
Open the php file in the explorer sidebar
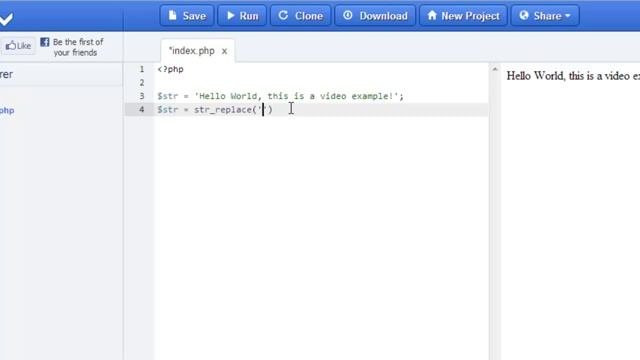7,111
